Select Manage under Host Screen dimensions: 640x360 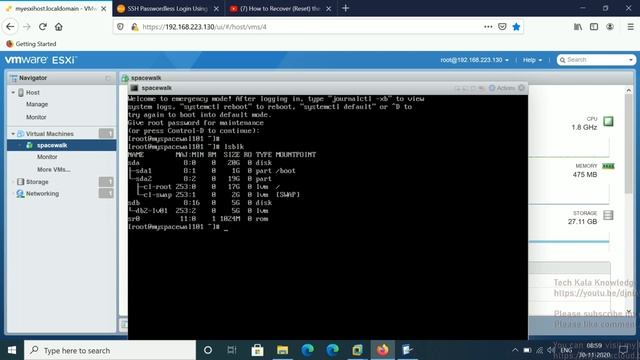(37, 104)
